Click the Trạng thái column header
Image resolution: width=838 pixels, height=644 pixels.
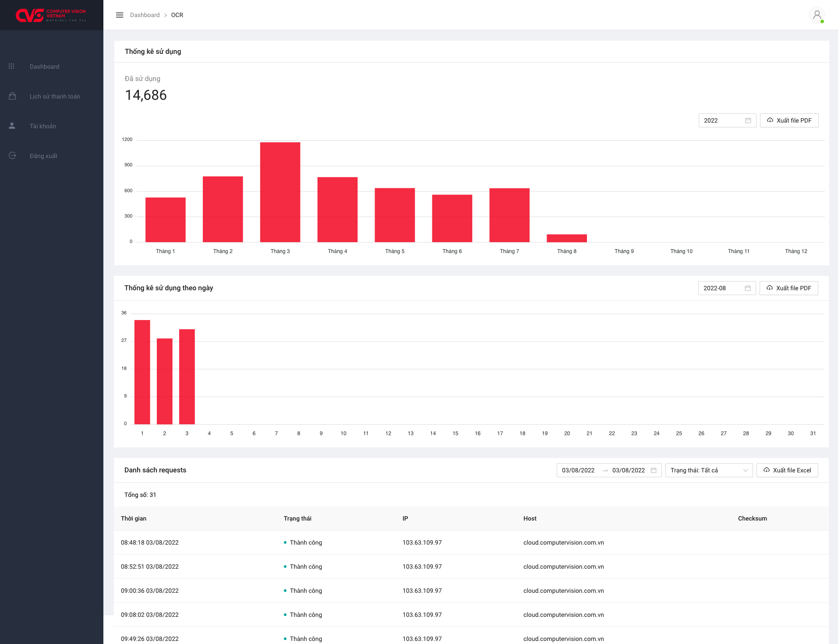(297, 518)
